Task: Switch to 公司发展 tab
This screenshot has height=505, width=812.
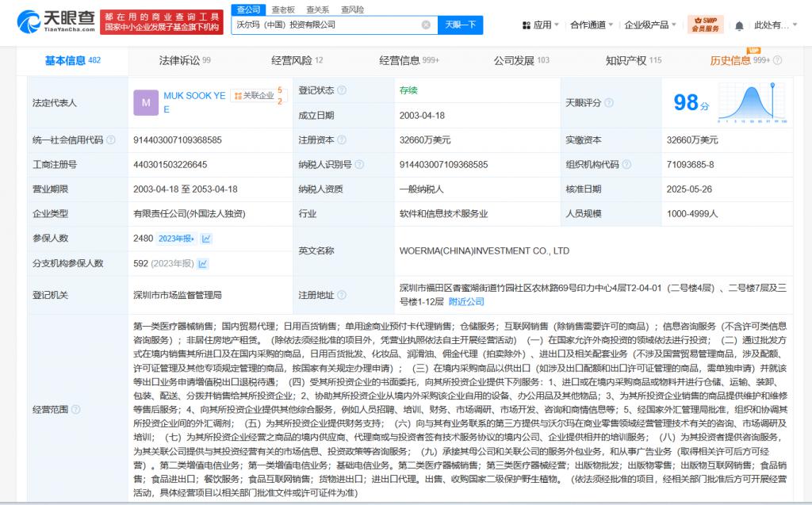Action: point(522,60)
